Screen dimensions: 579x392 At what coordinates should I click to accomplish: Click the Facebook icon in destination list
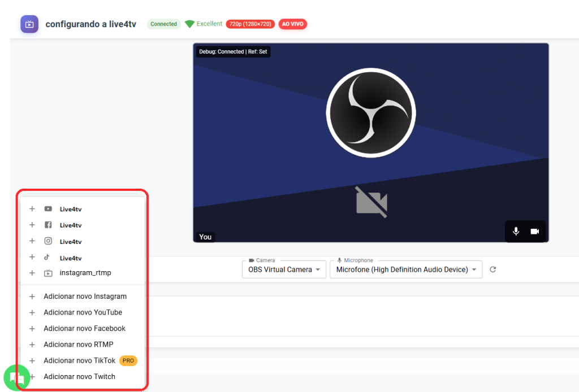coord(48,225)
